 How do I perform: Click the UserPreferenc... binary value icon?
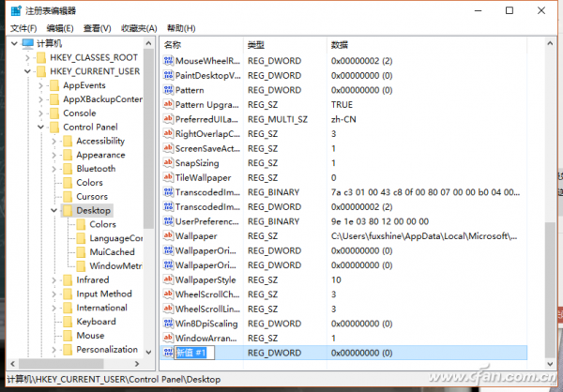[168, 221]
